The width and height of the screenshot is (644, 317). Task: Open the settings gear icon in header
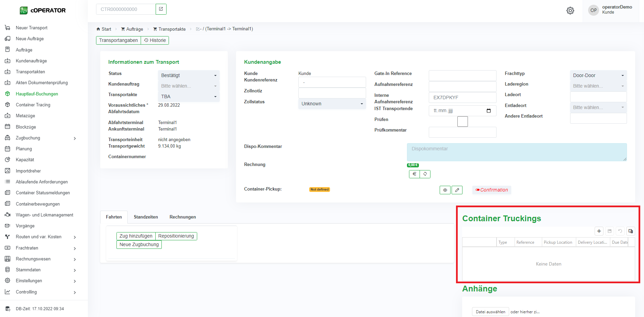pos(570,11)
